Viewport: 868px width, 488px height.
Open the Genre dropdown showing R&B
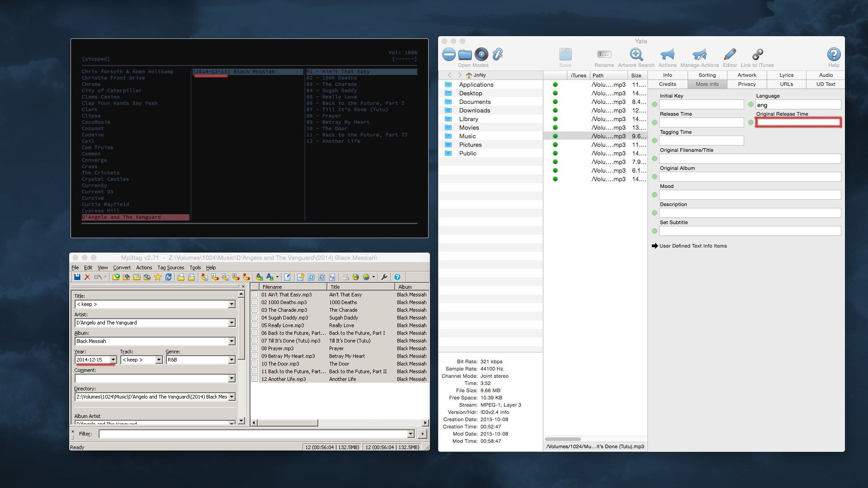[231, 360]
